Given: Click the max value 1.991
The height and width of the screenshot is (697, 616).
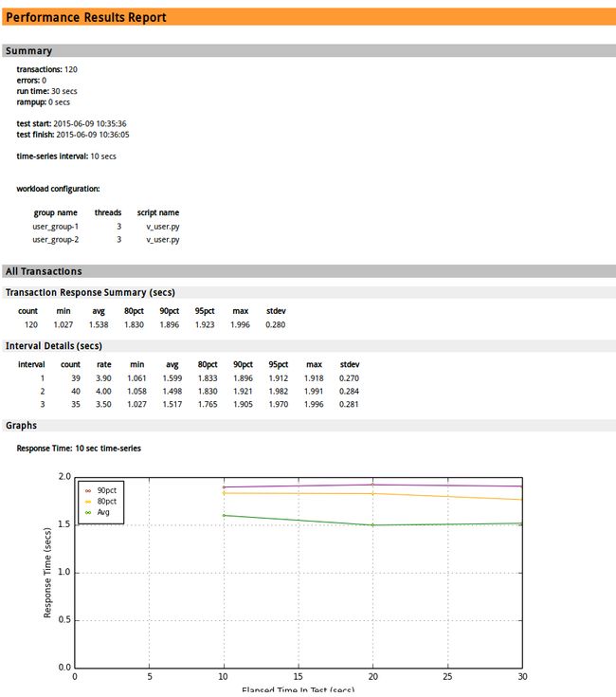Looking at the screenshot, I should 314,392.
